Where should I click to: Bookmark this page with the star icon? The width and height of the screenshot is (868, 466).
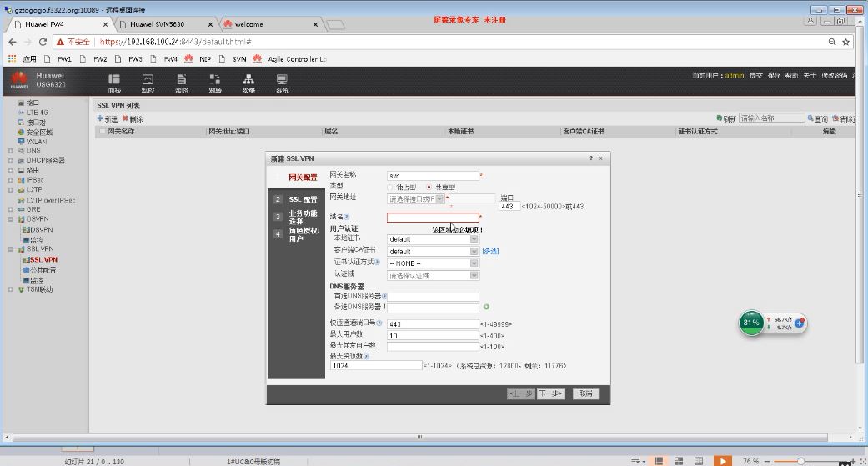[x=846, y=42]
